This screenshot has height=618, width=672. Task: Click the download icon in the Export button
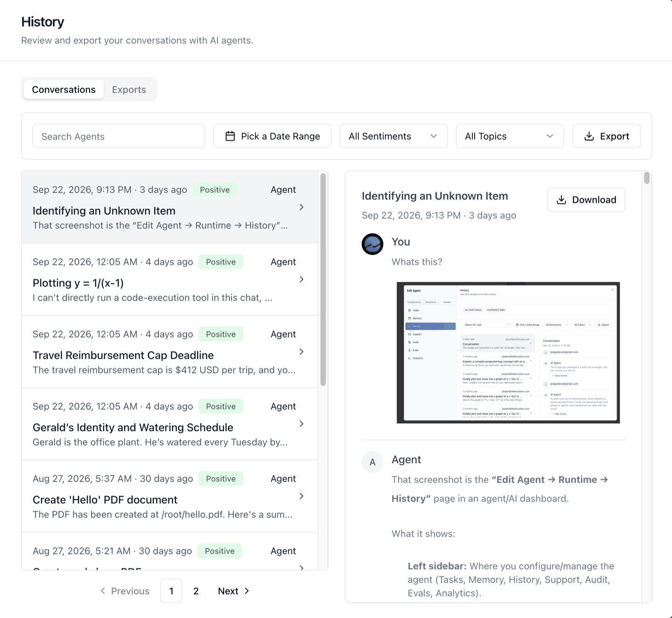pyautogui.click(x=589, y=136)
